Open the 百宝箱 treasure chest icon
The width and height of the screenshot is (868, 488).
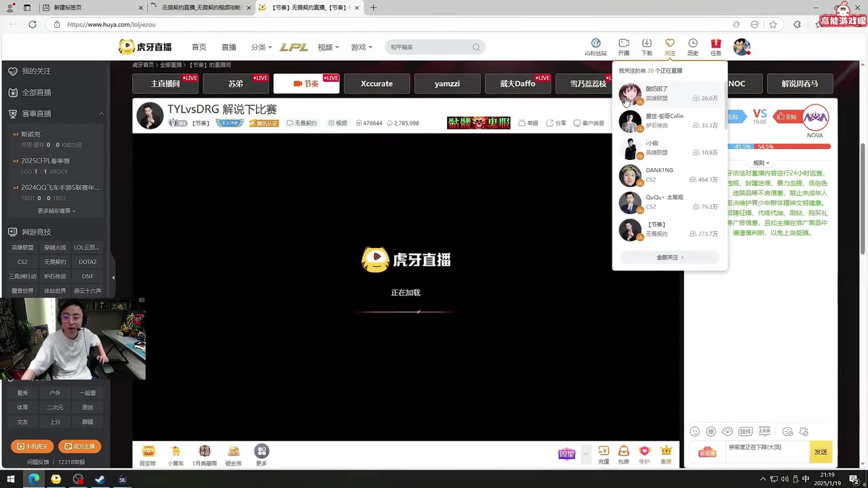[148, 451]
